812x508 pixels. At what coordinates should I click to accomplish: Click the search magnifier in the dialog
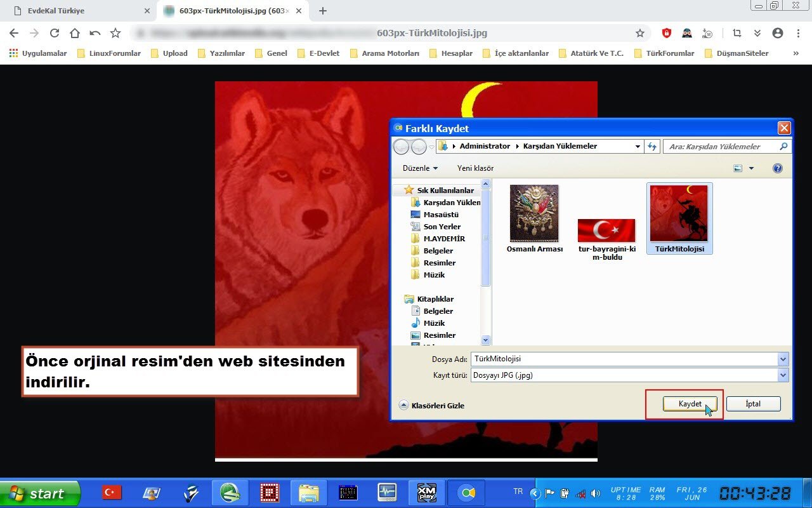click(x=783, y=146)
